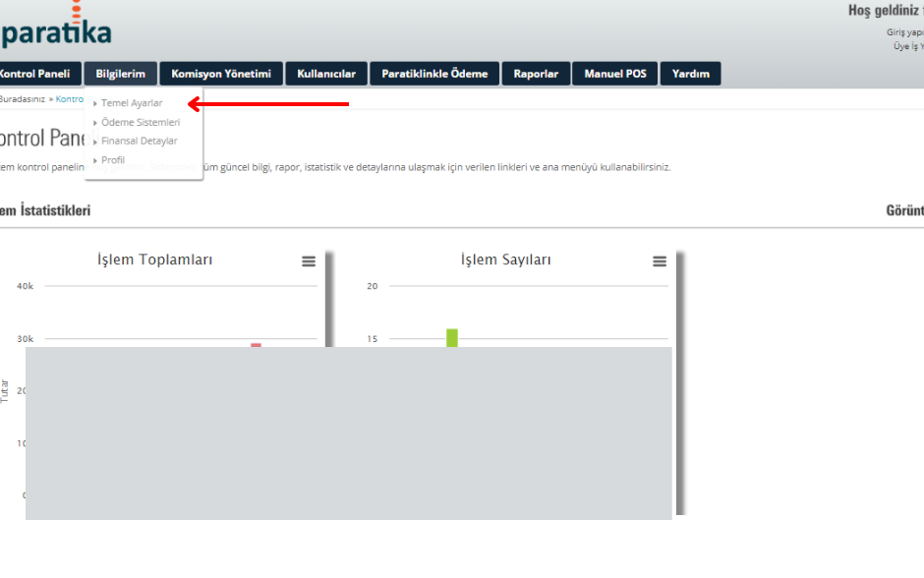The height and width of the screenshot is (578, 924).
Task: Click Profil in Bilgilerim dropdown
Action: click(113, 160)
